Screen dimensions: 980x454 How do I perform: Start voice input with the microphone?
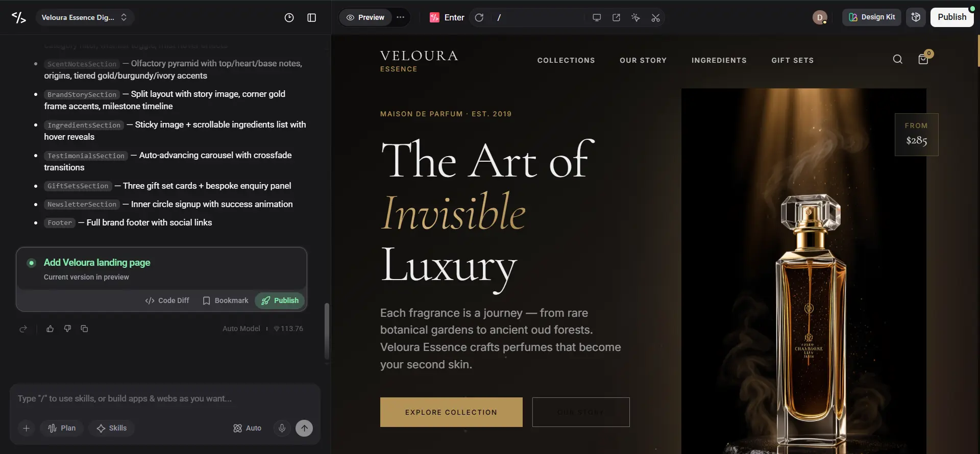click(x=282, y=428)
